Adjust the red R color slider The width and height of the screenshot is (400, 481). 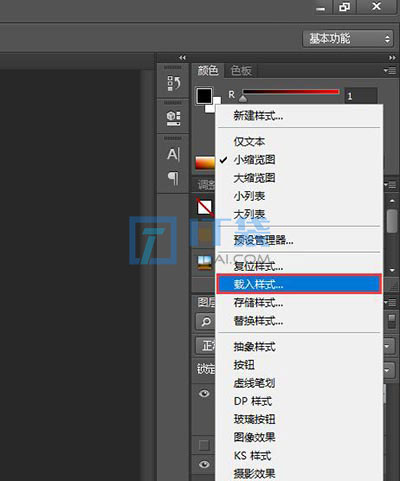pos(291,91)
